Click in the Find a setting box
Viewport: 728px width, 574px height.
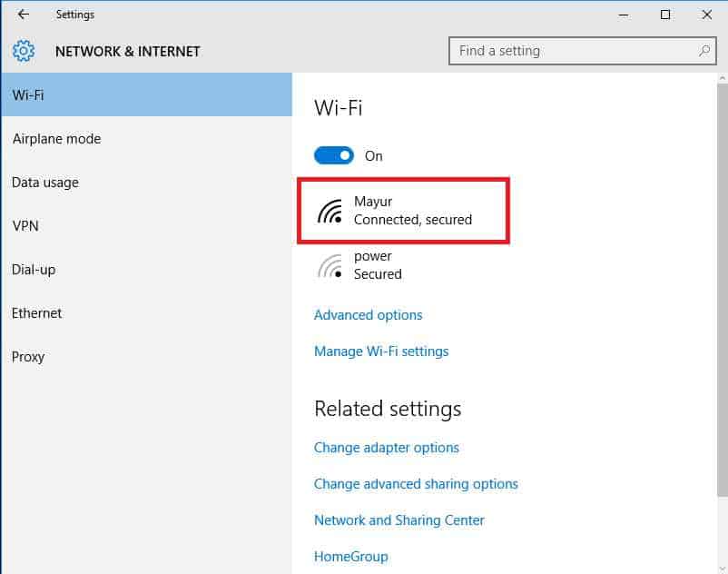pyautogui.click(x=572, y=51)
